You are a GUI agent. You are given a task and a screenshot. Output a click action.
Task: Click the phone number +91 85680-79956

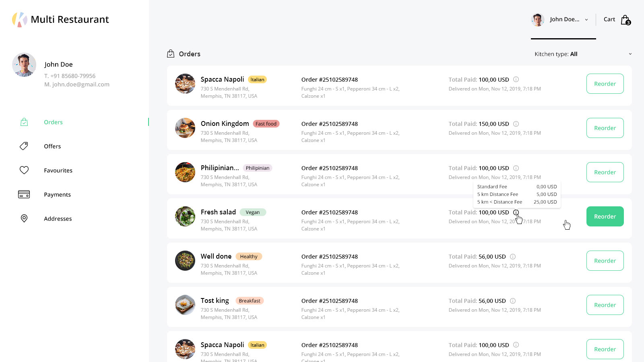tap(73, 76)
